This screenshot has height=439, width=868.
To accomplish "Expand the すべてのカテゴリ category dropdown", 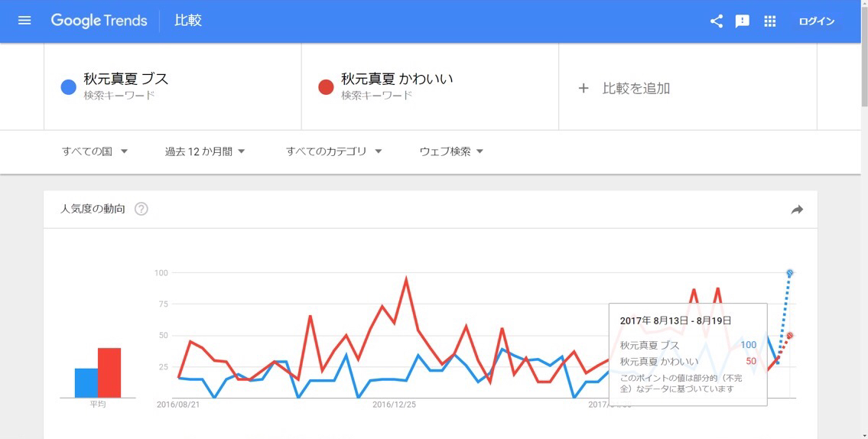I will point(333,151).
